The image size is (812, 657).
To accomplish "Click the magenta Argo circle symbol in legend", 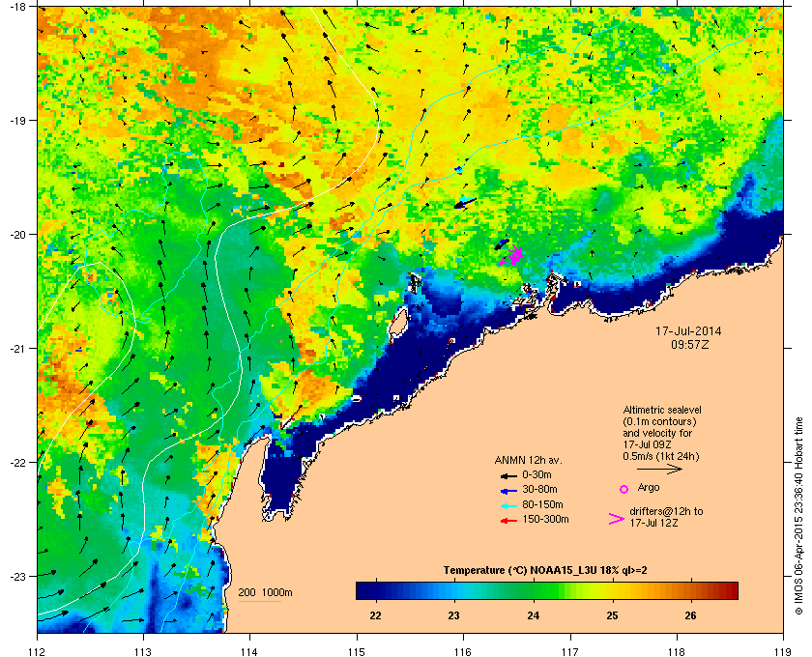I will point(624,489).
